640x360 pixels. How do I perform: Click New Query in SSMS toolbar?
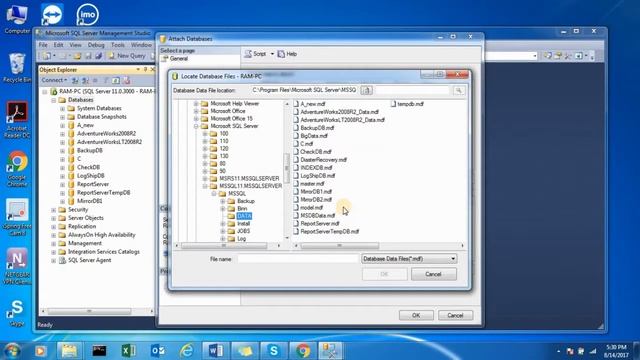click(x=127, y=56)
